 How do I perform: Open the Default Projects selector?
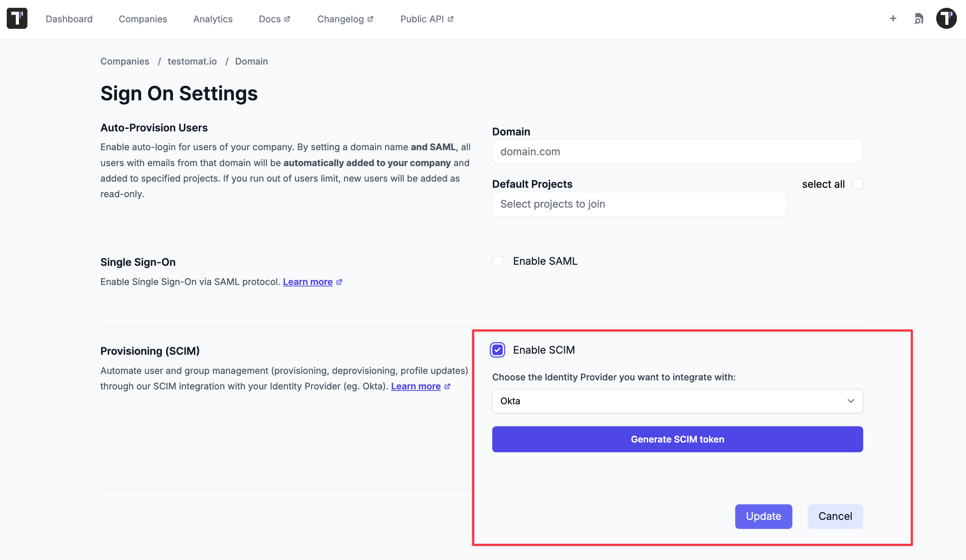[639, 204]
